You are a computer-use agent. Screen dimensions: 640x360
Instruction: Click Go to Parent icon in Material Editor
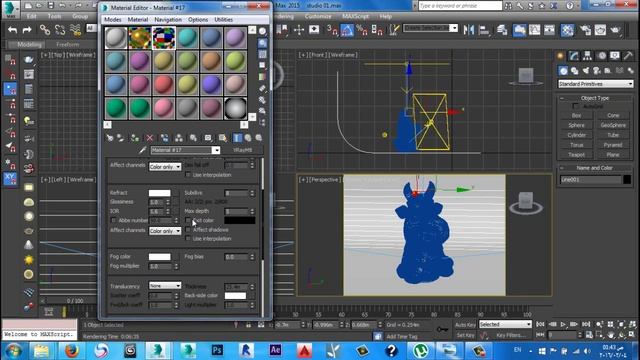tap(248, 138)
